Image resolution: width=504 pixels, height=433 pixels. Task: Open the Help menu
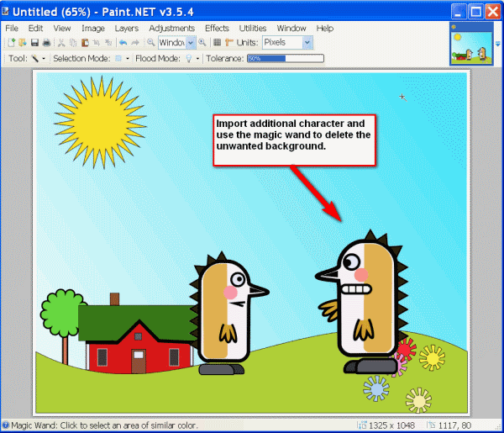[324, 29]
